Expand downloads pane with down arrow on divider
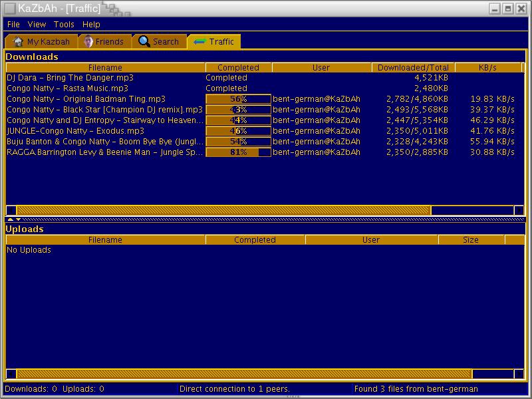This screenshot has width=532, height=399. tap(19, 219)
